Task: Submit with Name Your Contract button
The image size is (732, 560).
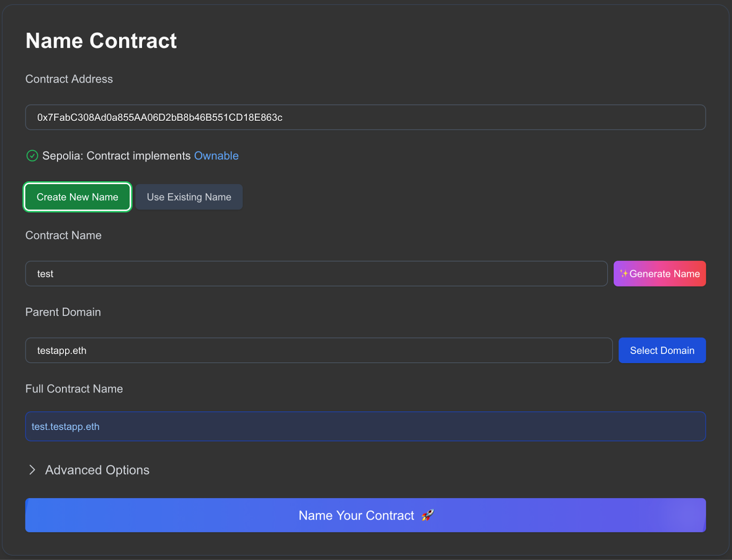Action: tap(366, 515)
